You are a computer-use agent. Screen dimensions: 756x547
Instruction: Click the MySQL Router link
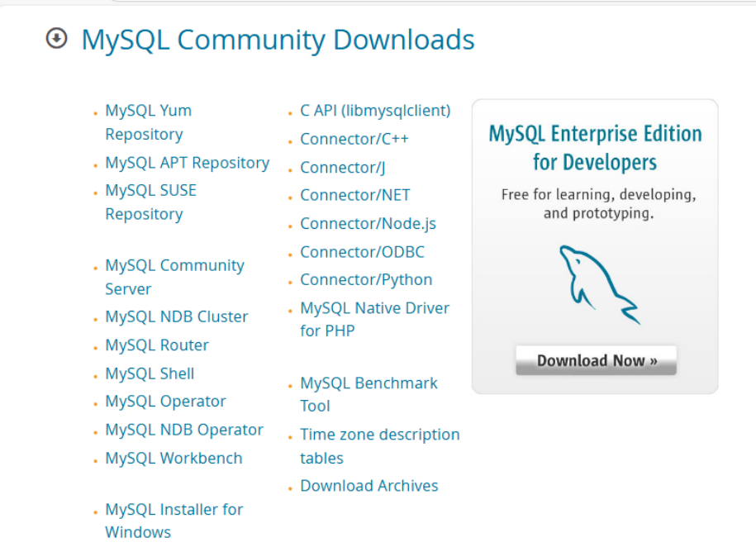coord(156,345)
